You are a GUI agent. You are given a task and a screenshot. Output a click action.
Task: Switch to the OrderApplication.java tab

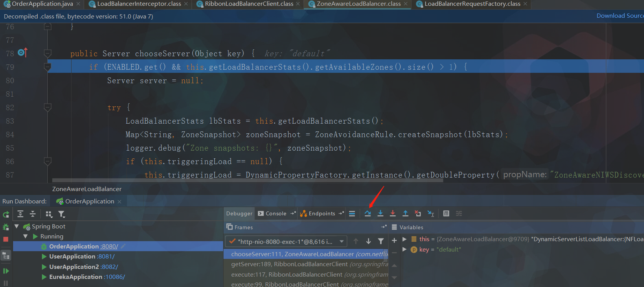(42, 4)
